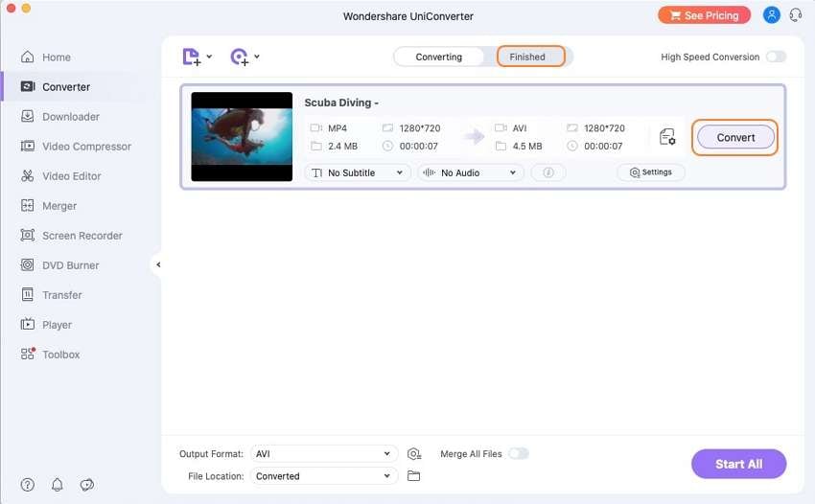
Task: Click the See Pricing button
Action: pos(705,15)
